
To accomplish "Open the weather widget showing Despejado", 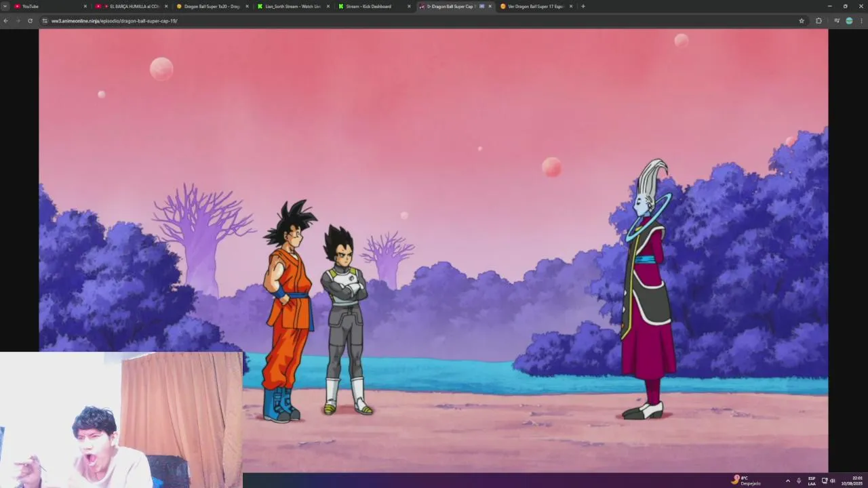I will click(746, 481).
